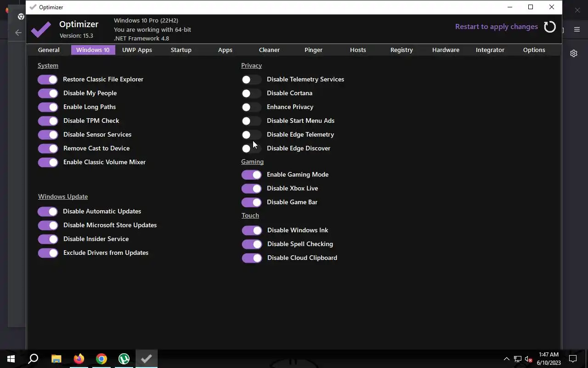
Task: Click the restart circular arrow icon
Action: [x=549, y=27]
